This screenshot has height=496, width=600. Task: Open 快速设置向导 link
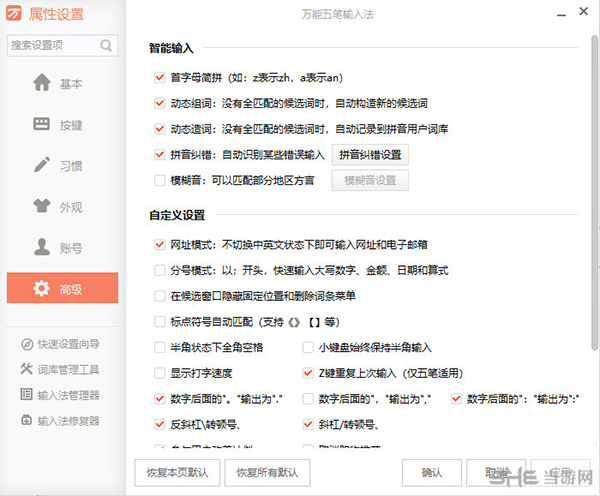tap(68, 344)
